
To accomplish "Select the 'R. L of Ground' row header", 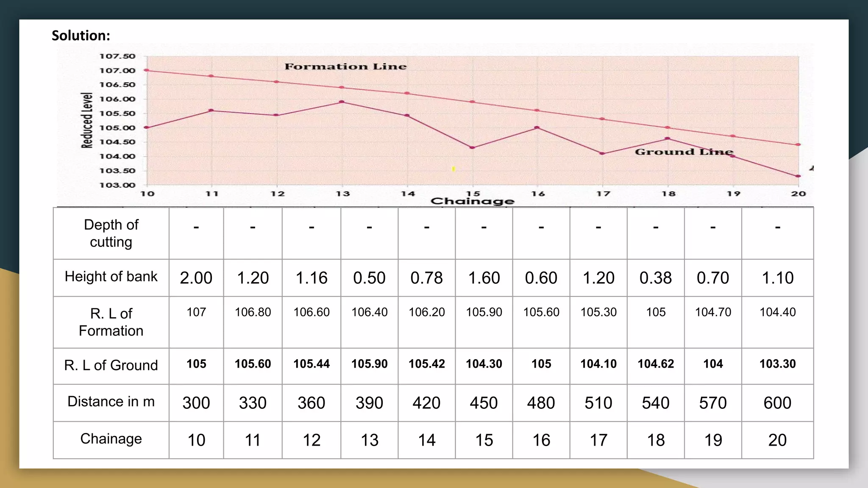I will (x=111, y=365).
